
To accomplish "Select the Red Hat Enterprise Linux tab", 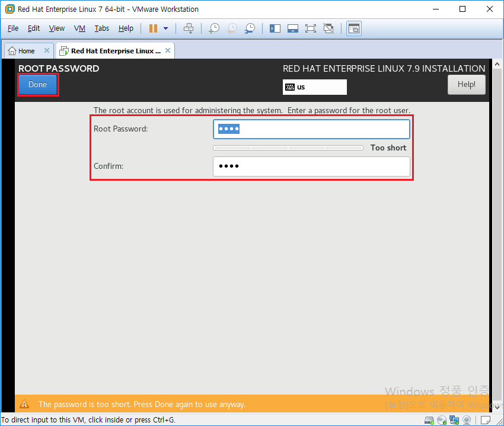I will [x=116, y=51].
